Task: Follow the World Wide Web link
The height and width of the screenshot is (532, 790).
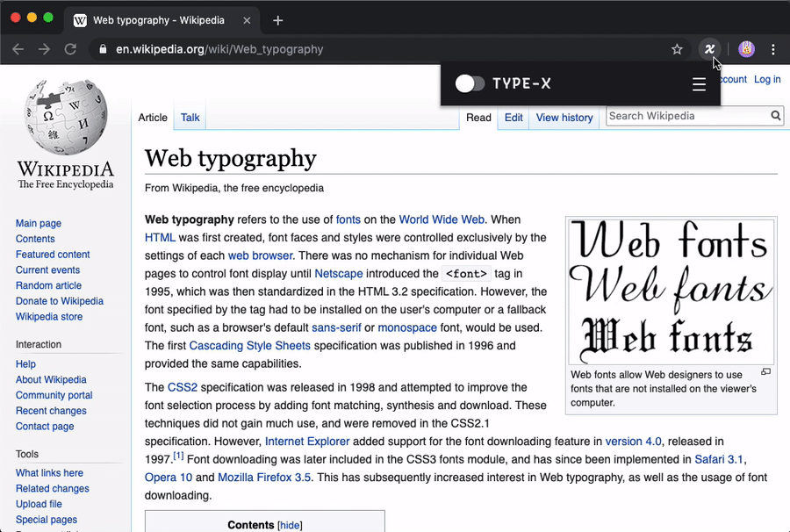Action: (x=442, y=219)
